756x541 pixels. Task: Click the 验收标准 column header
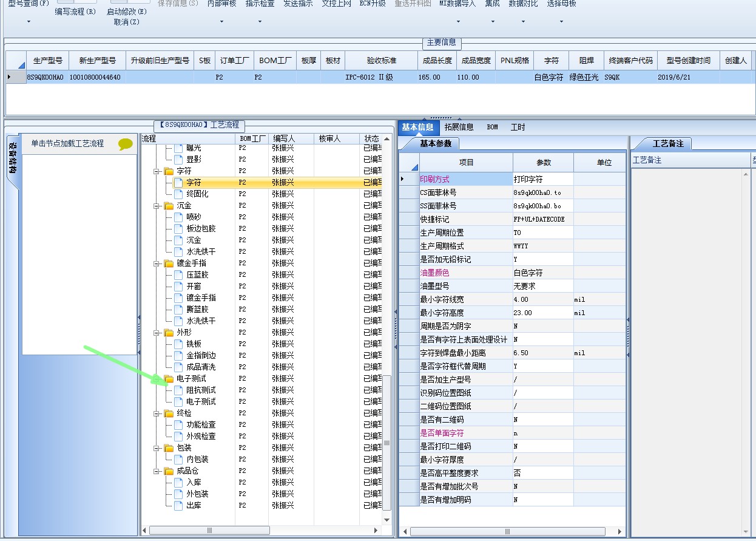[381, 61]
